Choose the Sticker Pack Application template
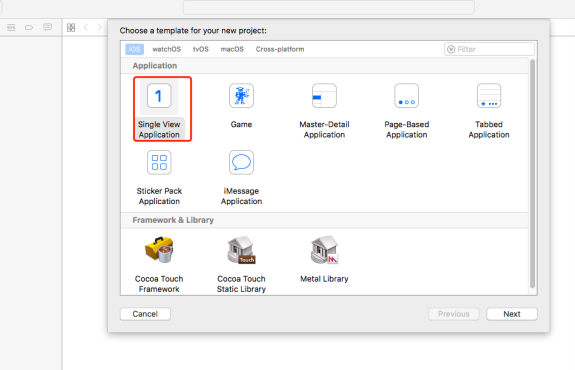 coord(159,177)
